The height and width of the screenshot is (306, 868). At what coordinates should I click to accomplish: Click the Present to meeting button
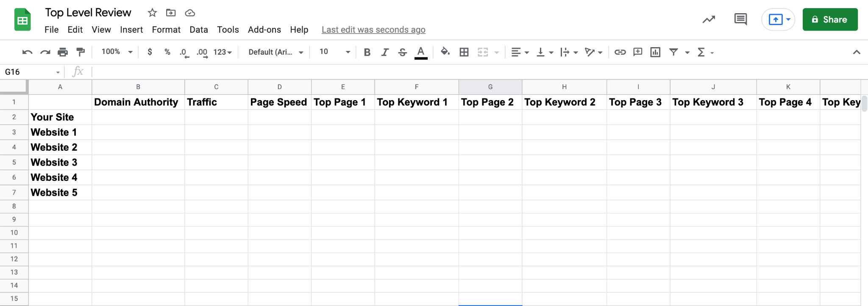pyautogui.click(x=778, y=20)
